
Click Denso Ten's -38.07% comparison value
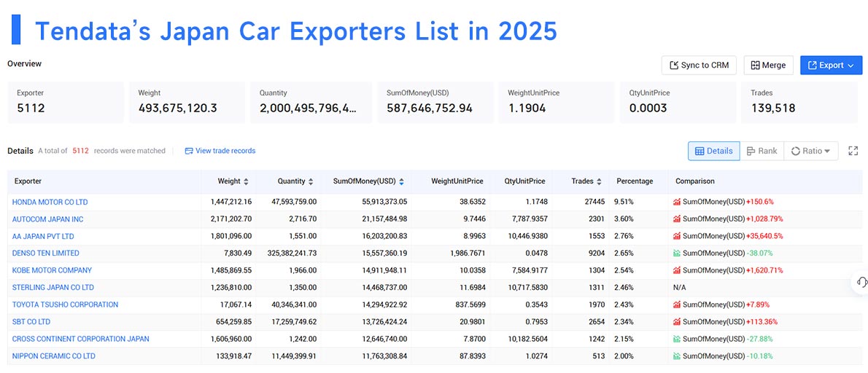click(762, 253)
